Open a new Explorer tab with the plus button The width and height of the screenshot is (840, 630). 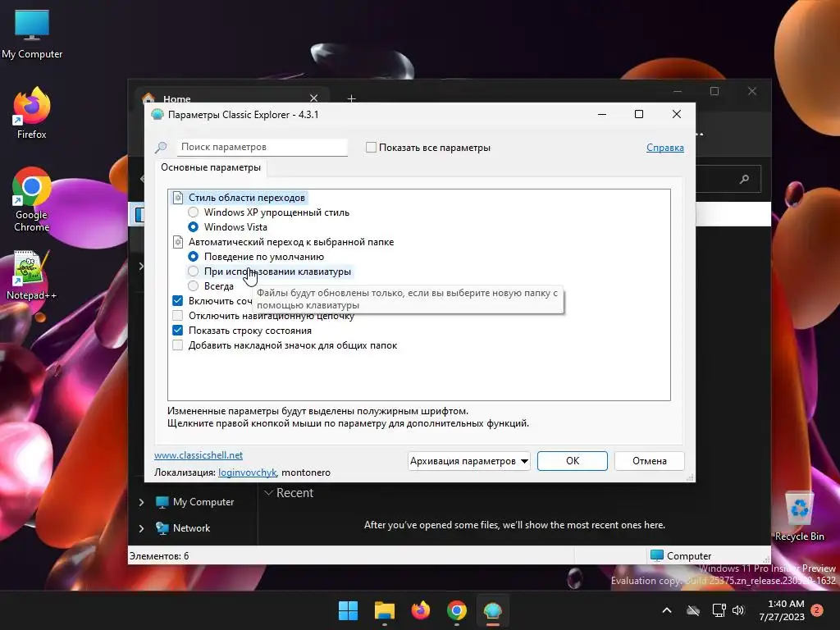(351, 98)
